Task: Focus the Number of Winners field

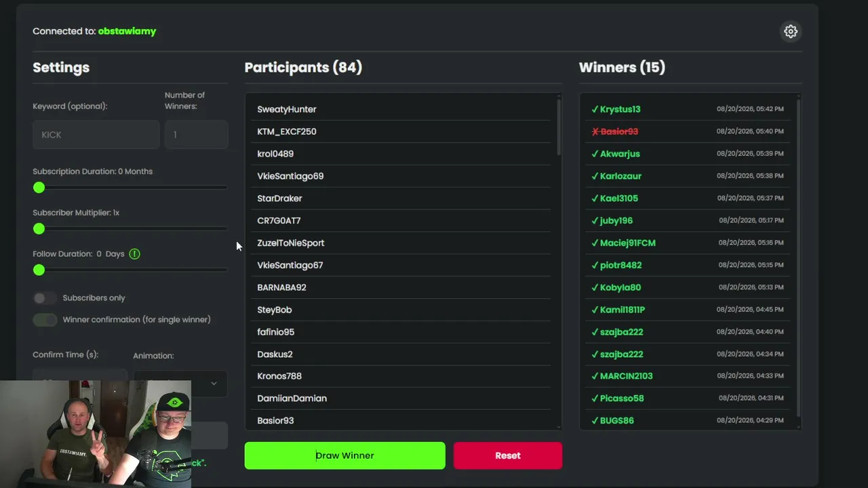Action: click(x=197, y=135)
